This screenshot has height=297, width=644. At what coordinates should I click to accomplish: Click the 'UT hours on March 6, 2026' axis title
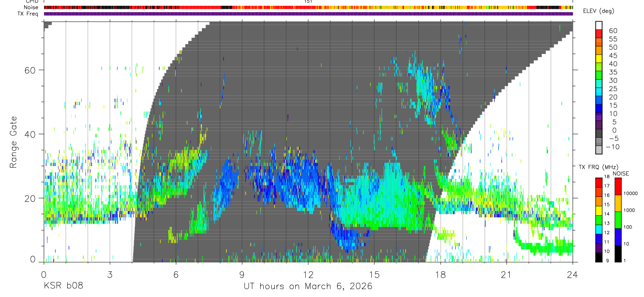tap(308, 287)
